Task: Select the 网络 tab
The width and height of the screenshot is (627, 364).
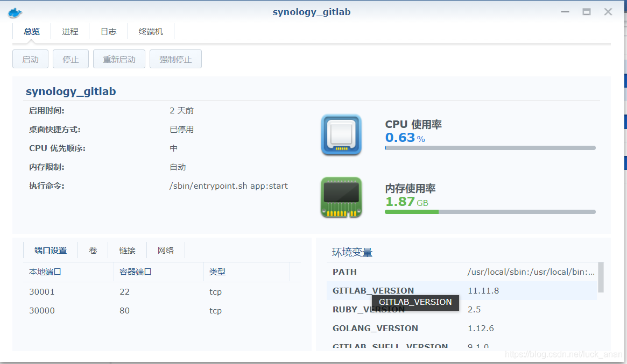Action: [166, 251]
